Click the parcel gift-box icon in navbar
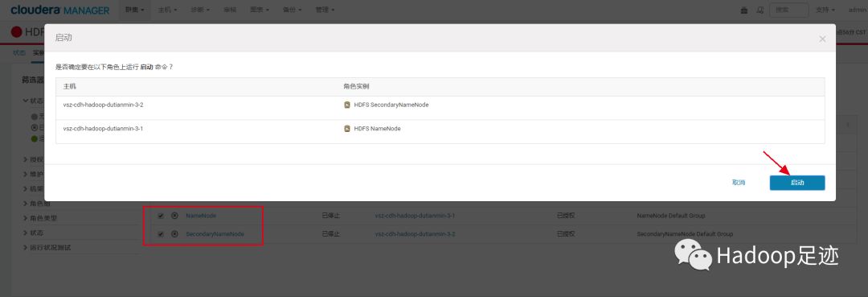The image size is (868, 297). (744, 10)
